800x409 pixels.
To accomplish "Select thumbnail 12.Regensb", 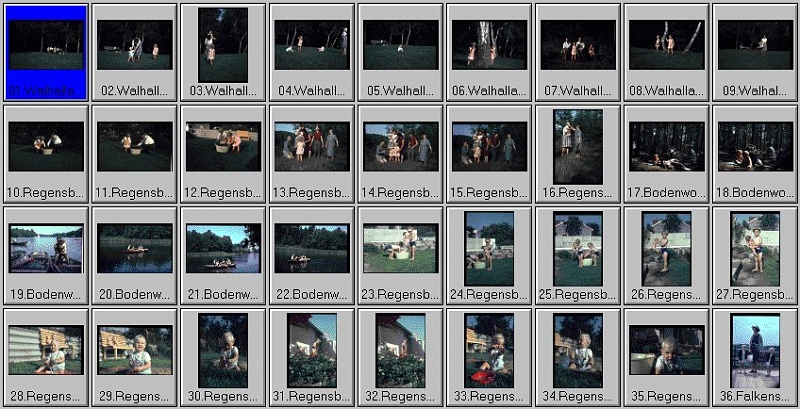I will pos(223,146).
